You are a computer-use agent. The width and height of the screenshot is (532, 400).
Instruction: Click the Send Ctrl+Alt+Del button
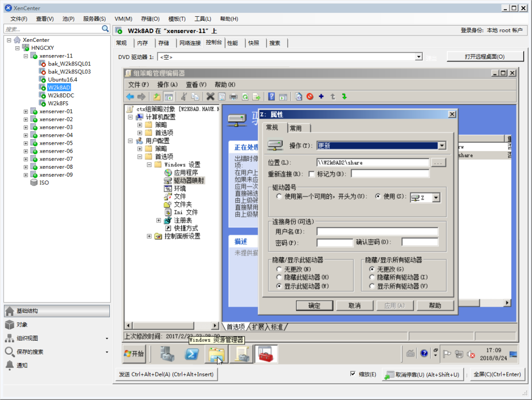(166, 374)
